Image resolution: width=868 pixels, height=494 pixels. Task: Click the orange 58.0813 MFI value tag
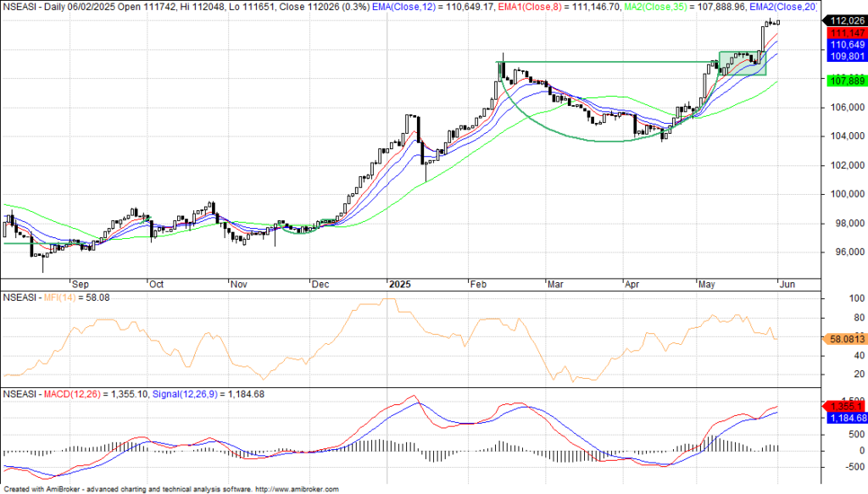point(844,339)
